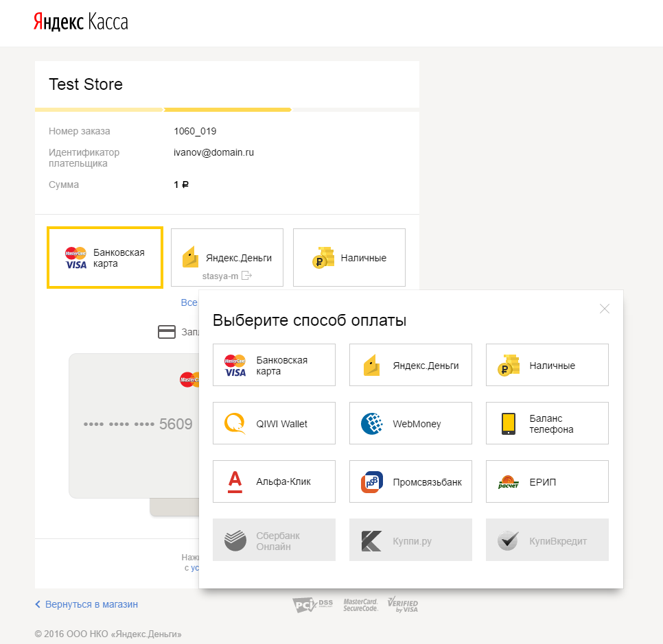Click the Alfa-Click red A icon
Image resolution: width=663 pixels, height=644 pixels.
(235, 481)
